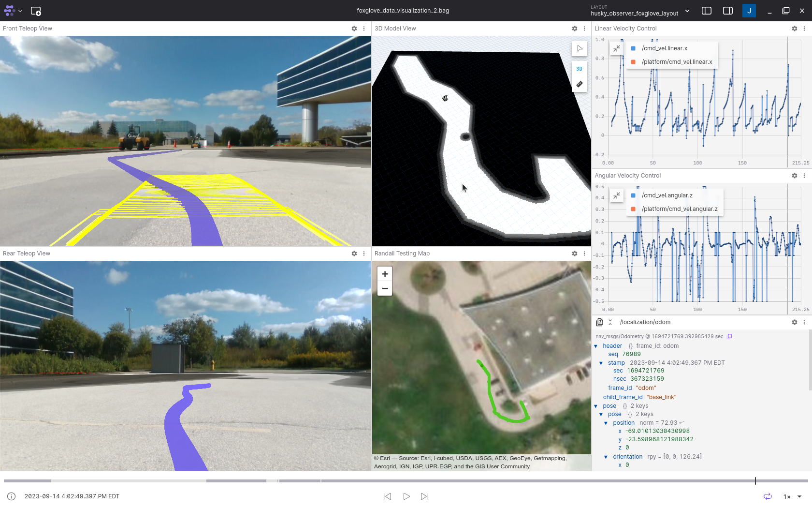Switch the 3D camera mode toggle

click(580, 69)
